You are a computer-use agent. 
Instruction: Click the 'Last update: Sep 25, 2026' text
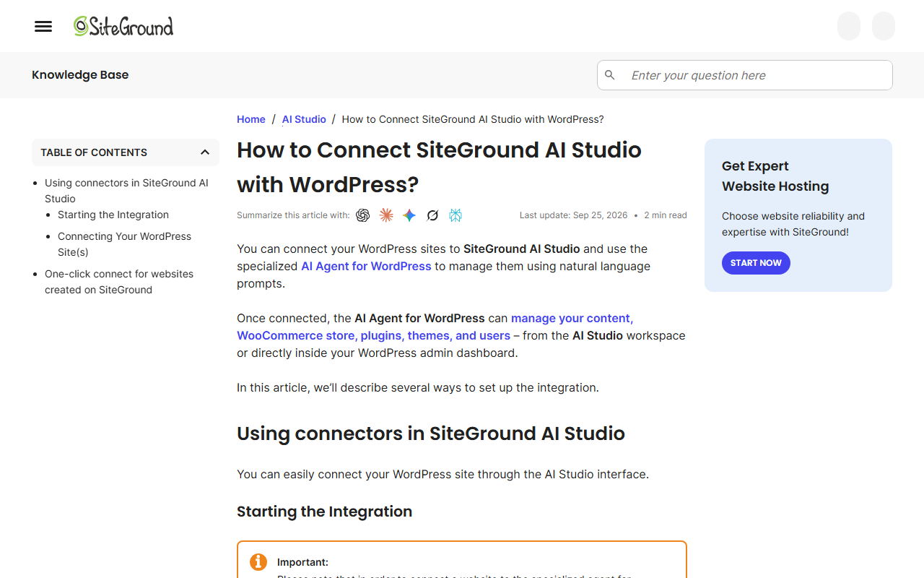point(574,215)
